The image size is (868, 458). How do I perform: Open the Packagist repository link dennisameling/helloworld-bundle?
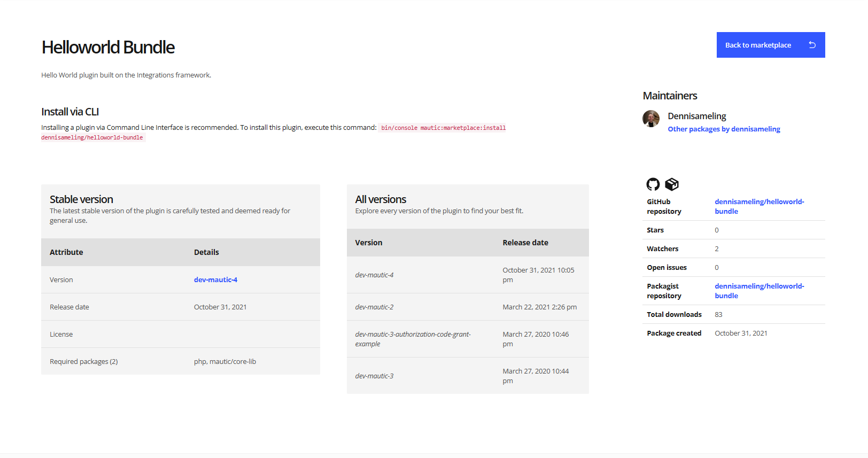pyautogui.click(x=759, y=291)
